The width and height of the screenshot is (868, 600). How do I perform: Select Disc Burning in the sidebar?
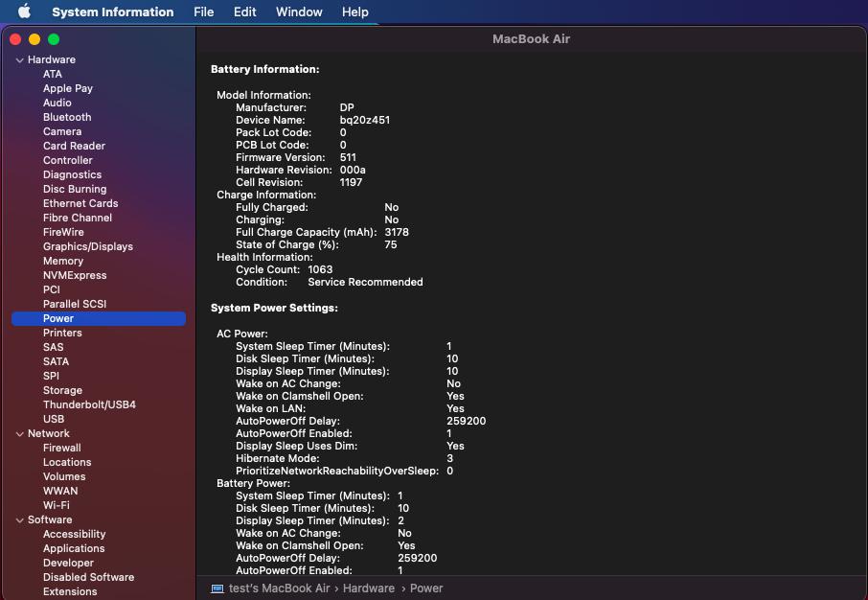coord(75,189)
